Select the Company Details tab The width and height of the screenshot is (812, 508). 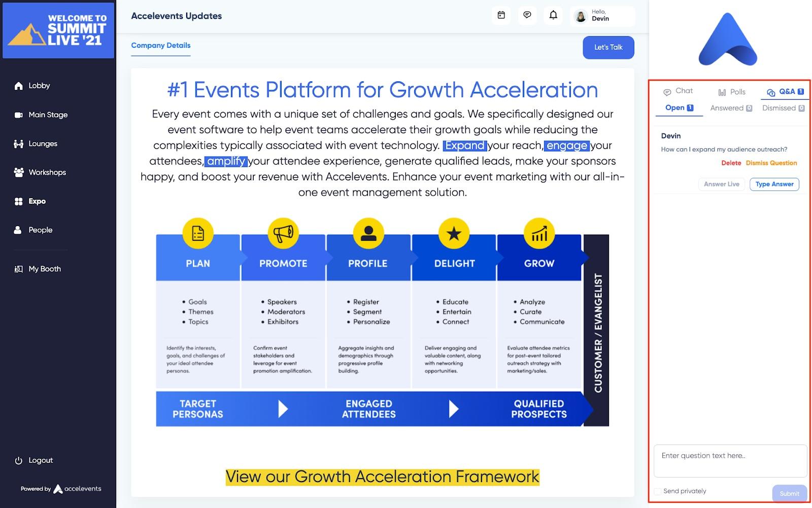(x=161, y=46)
